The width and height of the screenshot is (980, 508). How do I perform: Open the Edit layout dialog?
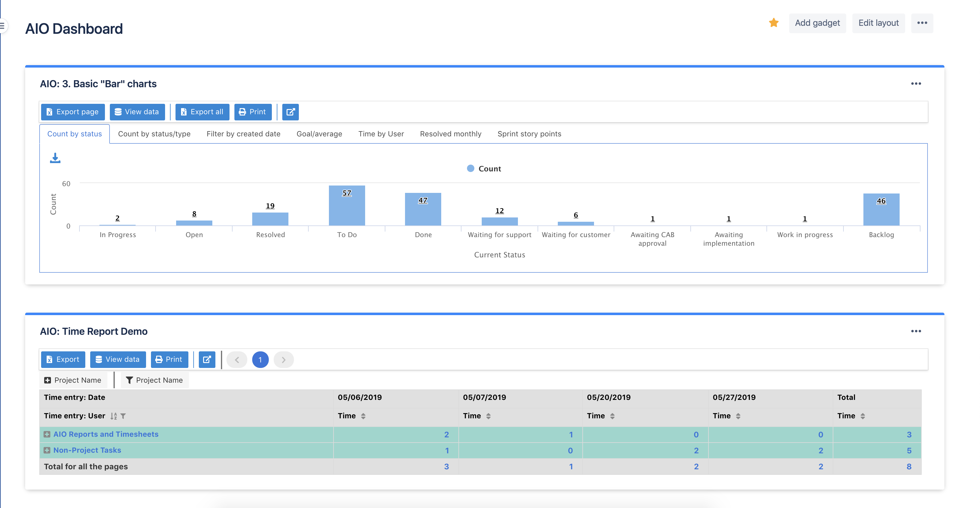coord(878,23)
